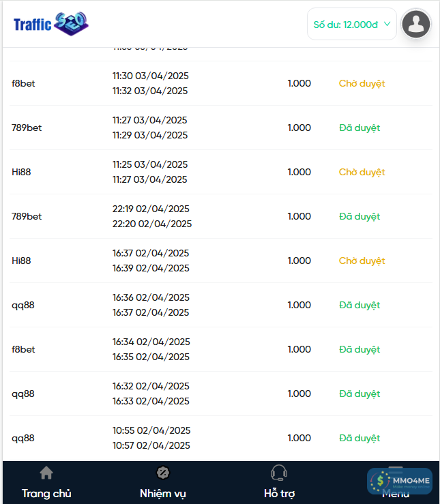Click the home icon in bottom bar
The image size is (440, 504).
(46, 473)
